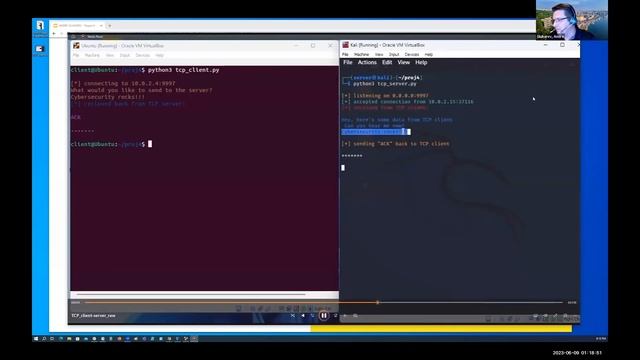Click the highlighted Cybersecurity text in the Kali terminal

pos(376,131)
